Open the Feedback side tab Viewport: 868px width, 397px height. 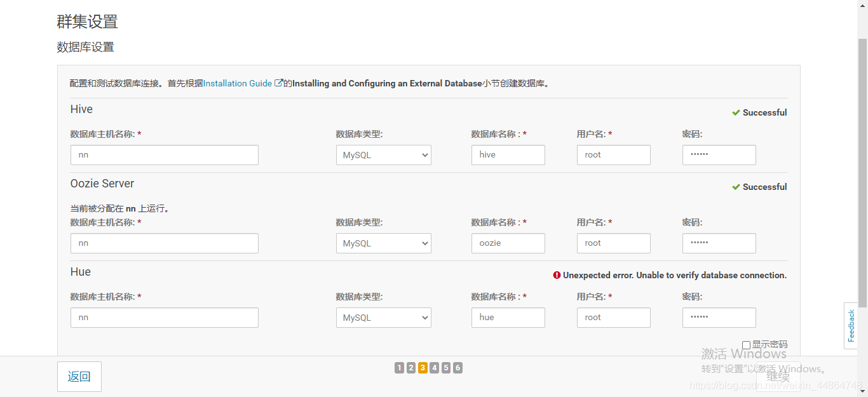click(851, 326)
